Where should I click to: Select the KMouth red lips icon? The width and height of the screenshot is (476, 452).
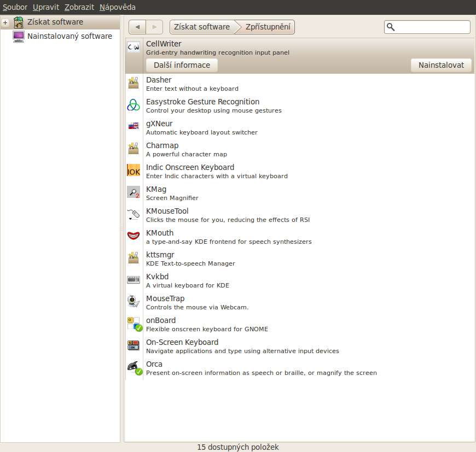(133, 236)
